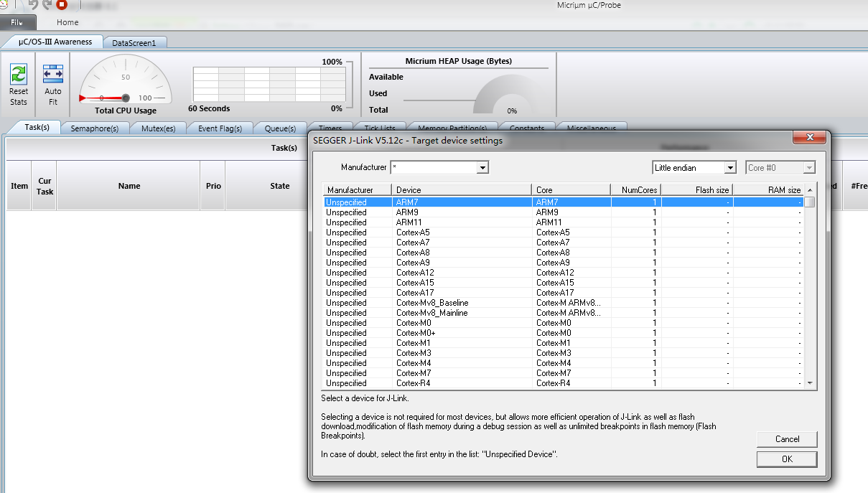Sort device list by Flash size column
This screenshot has height=493, width=868.
pyautogui.click(x=696, y=190)
